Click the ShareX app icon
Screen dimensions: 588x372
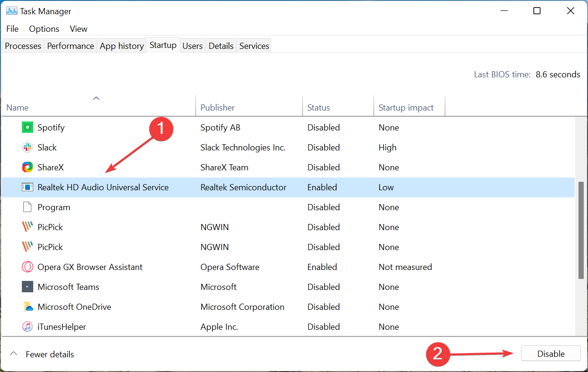click(28, 167)
